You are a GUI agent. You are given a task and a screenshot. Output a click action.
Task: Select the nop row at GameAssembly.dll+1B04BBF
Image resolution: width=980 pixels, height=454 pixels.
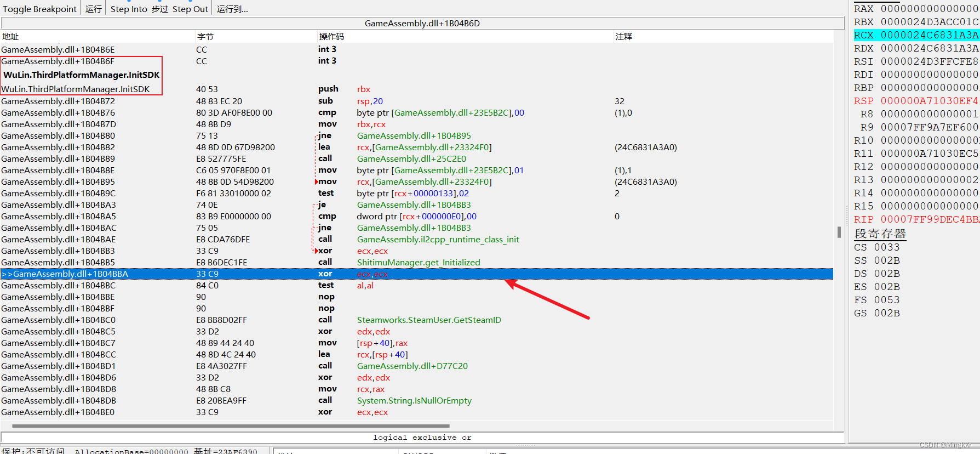coord(417,308)
